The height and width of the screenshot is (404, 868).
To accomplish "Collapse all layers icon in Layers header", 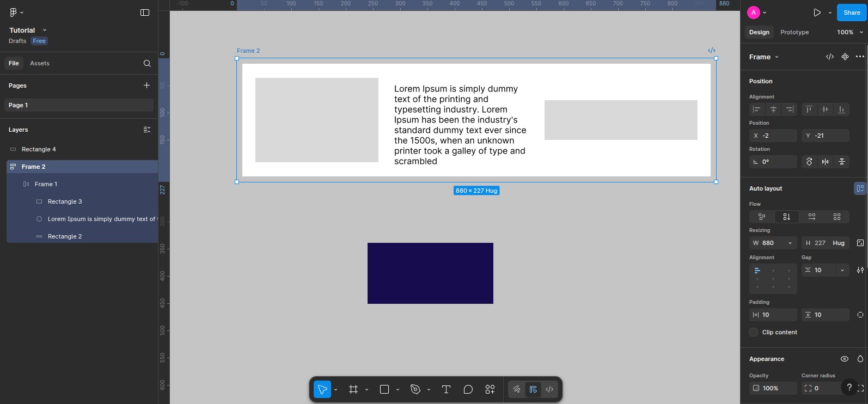I will pyautogui.click(x=146, y=130).
